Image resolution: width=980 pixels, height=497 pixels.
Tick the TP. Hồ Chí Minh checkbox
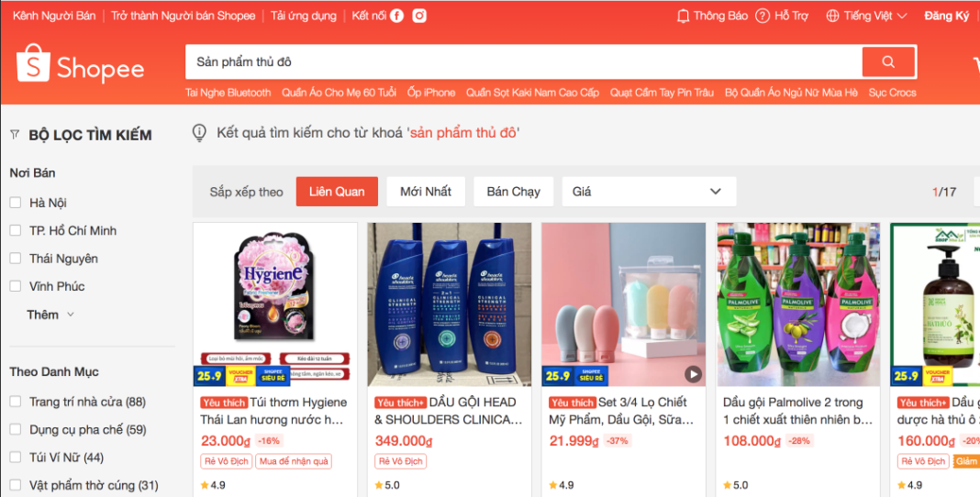[x=16, y=230]
